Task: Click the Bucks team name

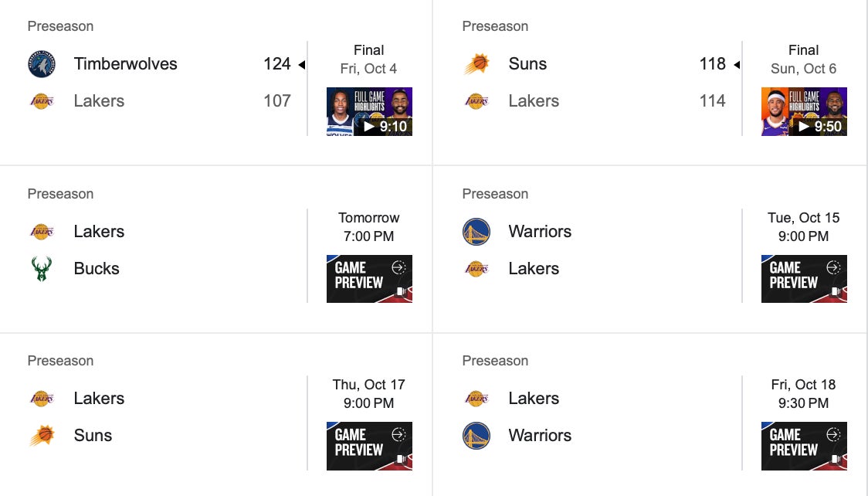Action: (x=97, y=269)
